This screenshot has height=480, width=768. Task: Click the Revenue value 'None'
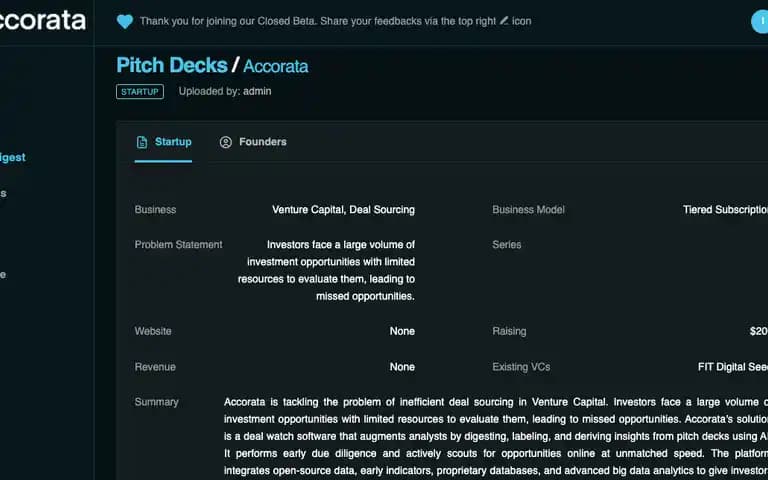tap(402, 367)
